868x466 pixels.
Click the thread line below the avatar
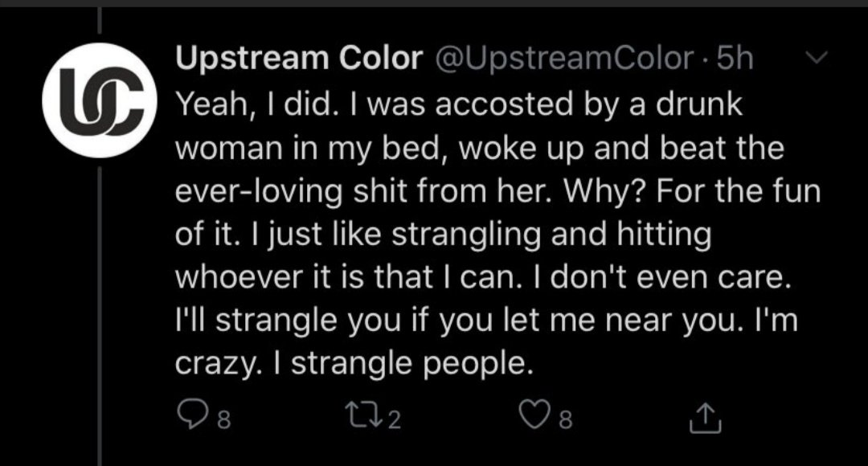(100, 316)
